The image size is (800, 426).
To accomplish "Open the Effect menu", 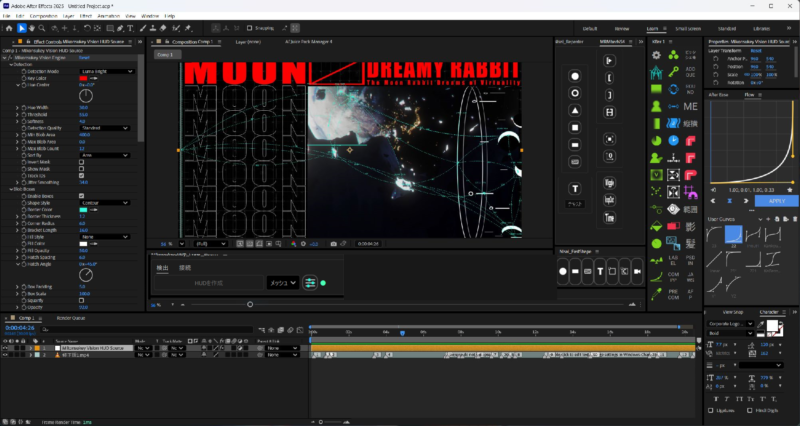I will 86,16.
